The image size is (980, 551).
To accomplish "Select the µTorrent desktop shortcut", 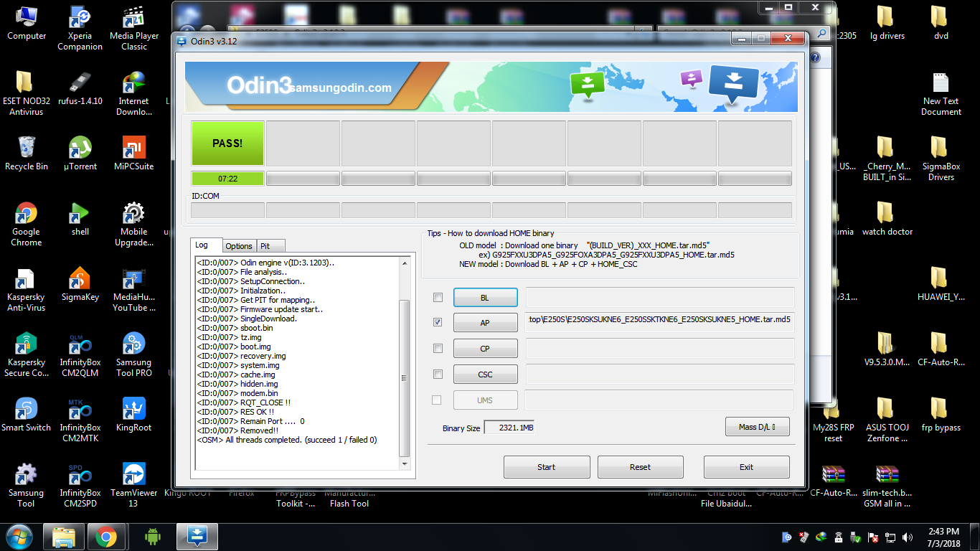I will 80,154.
